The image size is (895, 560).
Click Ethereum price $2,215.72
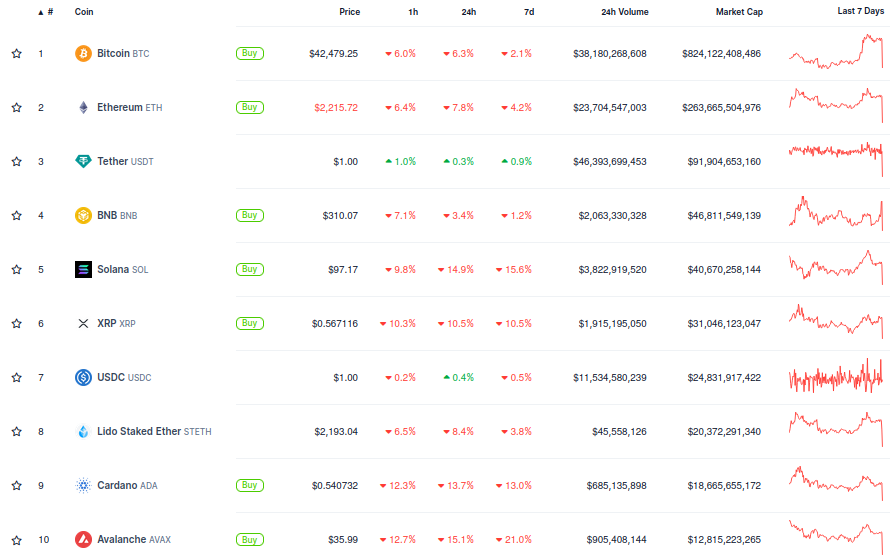coord(336,107)
